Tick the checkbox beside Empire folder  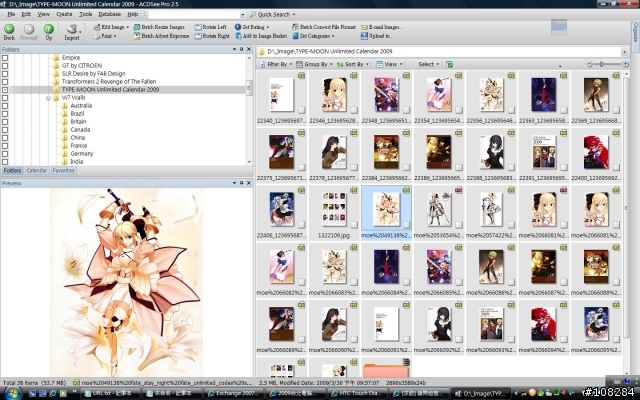tap(5, 58)
